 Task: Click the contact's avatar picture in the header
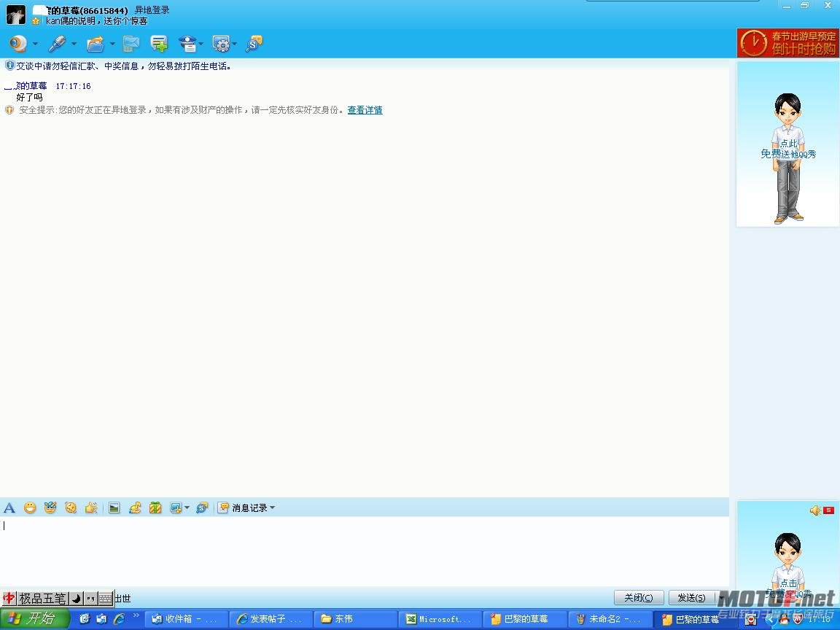tap(15, 15)
